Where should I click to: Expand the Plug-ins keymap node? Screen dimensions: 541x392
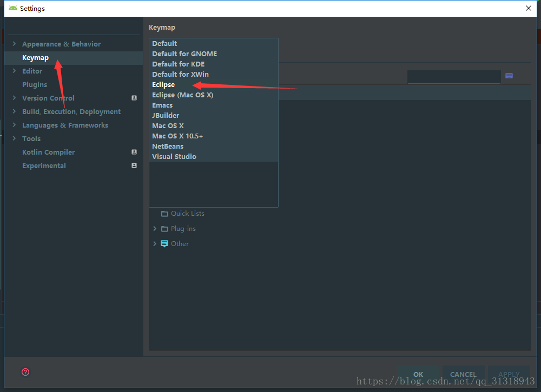(x=155, y=229)
